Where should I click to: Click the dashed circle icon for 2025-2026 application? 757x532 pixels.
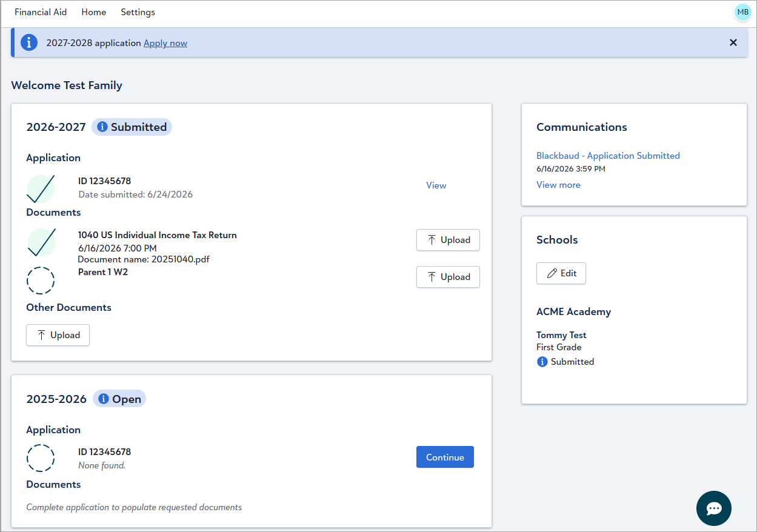click(x=41, y=457)
